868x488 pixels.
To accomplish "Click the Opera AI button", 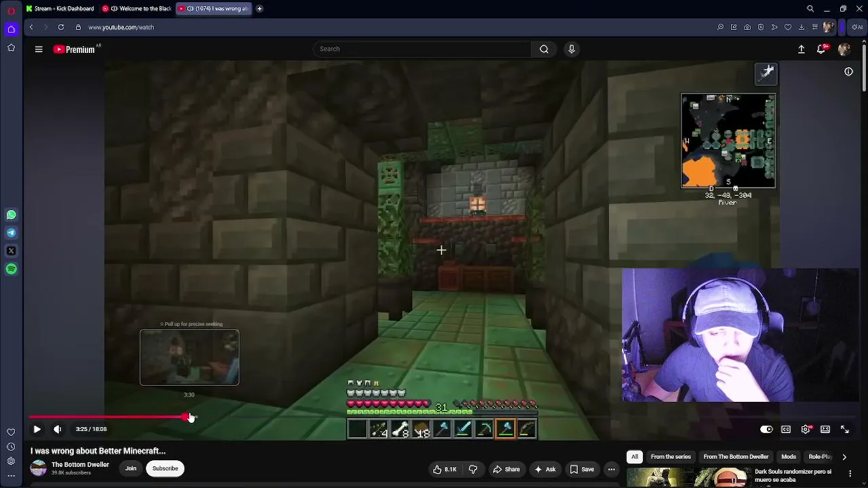I will [857, 27].
